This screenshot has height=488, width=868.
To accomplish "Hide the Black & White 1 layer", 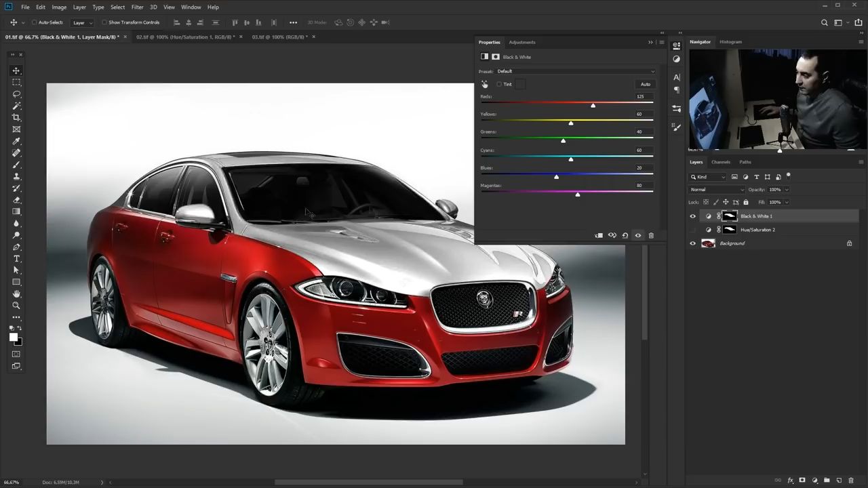I will (x=692, y=216).
